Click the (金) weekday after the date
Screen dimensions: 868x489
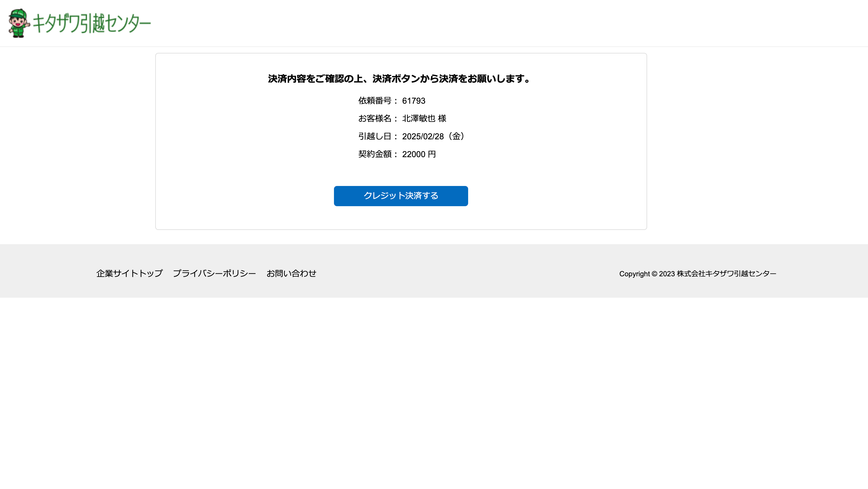pyautogui.click(x=457, y=137)
